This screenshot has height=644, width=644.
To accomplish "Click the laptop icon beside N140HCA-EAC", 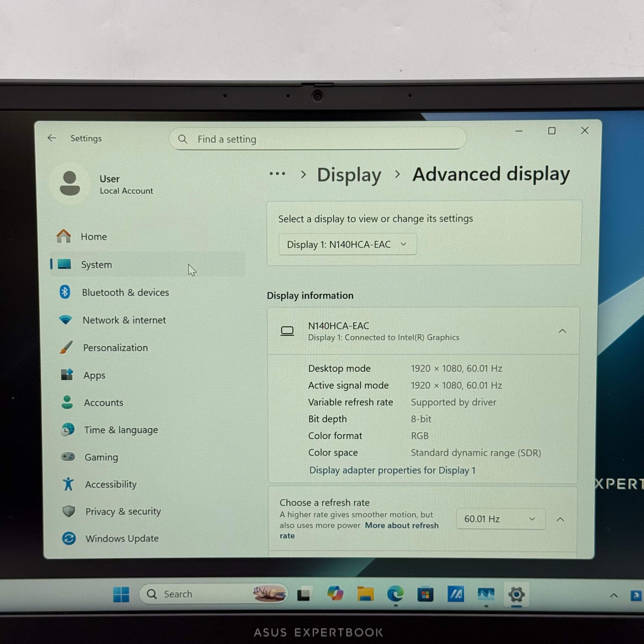I will coord(287,331).
